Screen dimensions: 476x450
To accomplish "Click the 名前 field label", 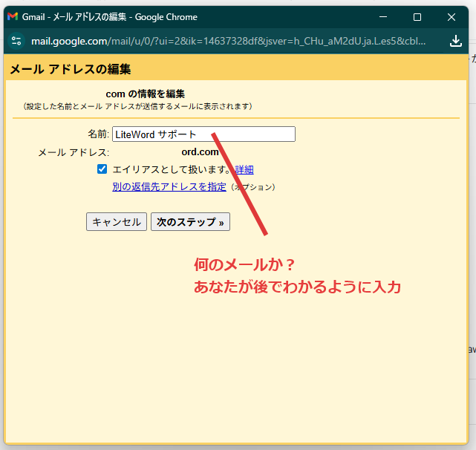I will click(x=97, y=134).
